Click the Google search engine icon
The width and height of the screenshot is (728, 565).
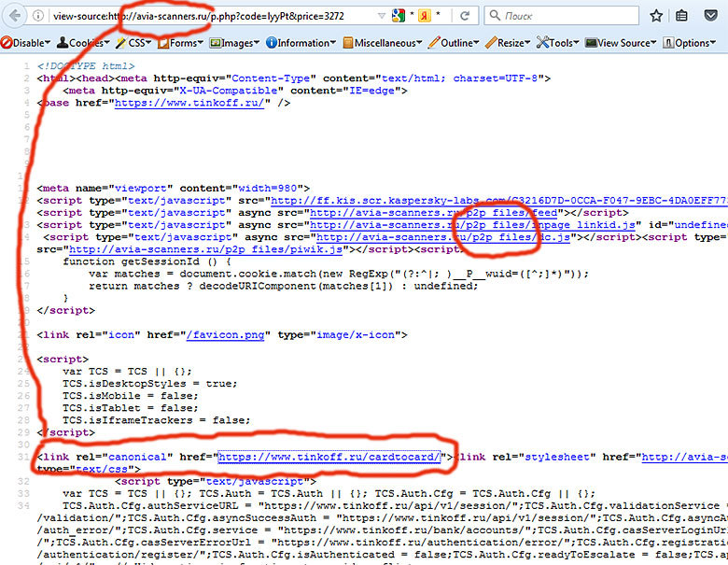[399, 16]
